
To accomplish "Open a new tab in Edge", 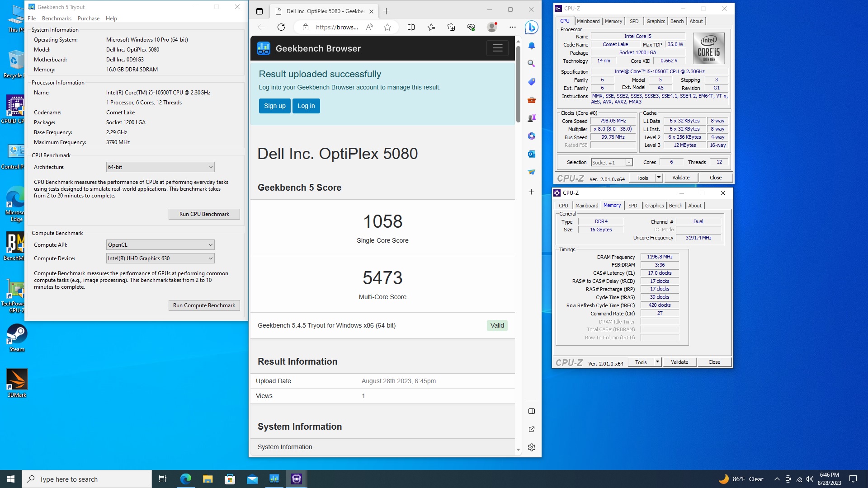I will [x=386, y=11].
